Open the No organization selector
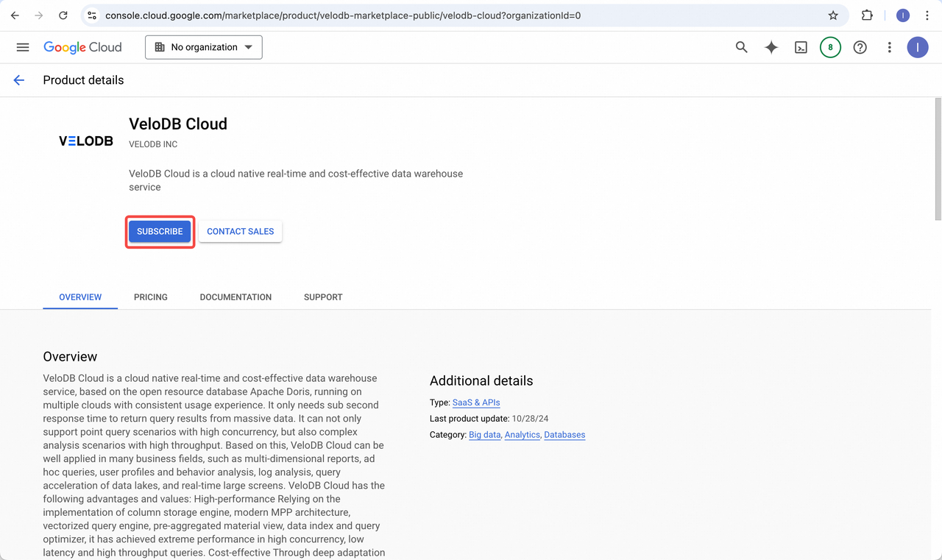Viewport: 942px width, 560px height. (x=203, y=47)
